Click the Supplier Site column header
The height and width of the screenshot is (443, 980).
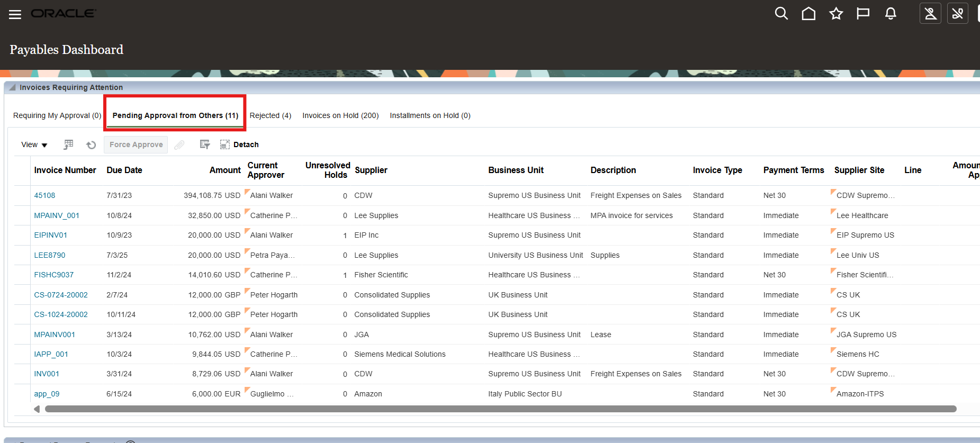859,170
